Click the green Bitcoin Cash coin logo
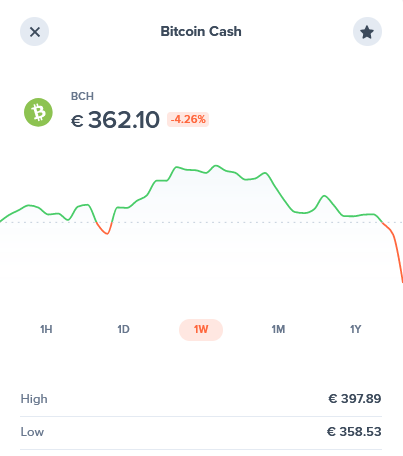The height and width of the screenshot is (456, 403). pyautogui.click(x=38, y=112)
